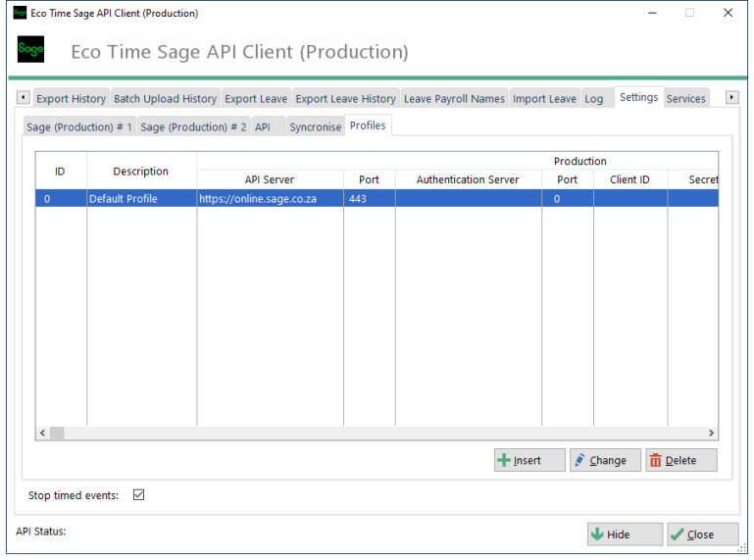The width and height of the screenshot is (754, 560).
Task: Switch to the Batch Upload History tab
Action: point(165,99)
